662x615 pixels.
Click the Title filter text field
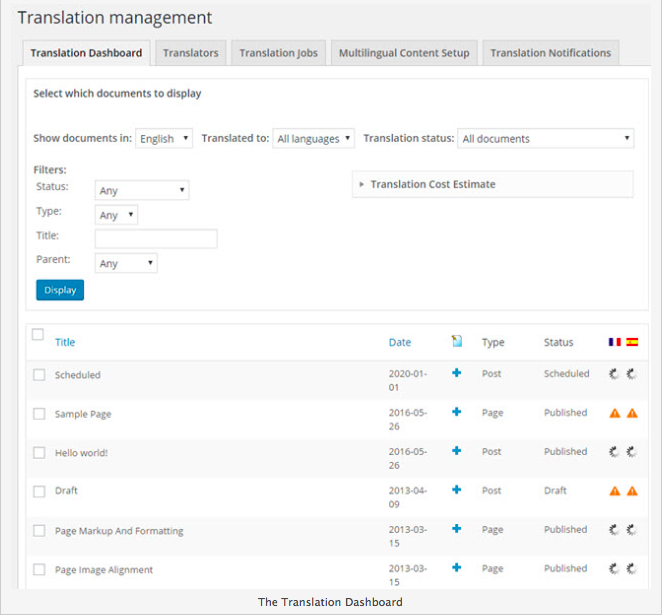tap(156, 238)
